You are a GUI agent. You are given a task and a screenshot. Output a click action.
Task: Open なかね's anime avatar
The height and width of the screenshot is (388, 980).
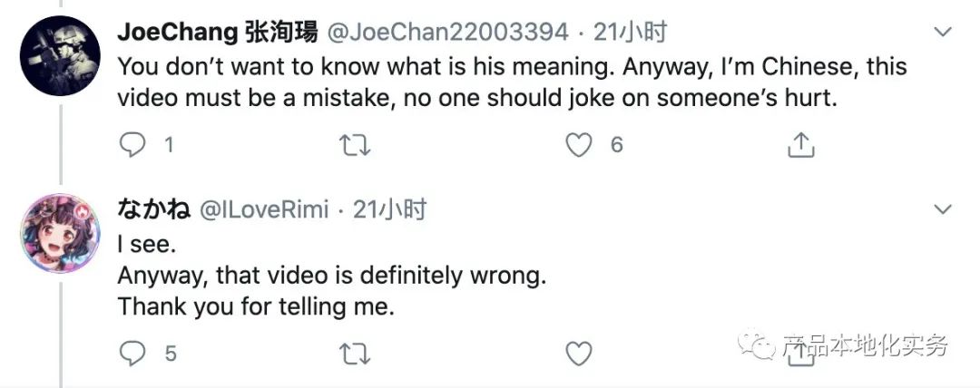click(x=60, y=236)
